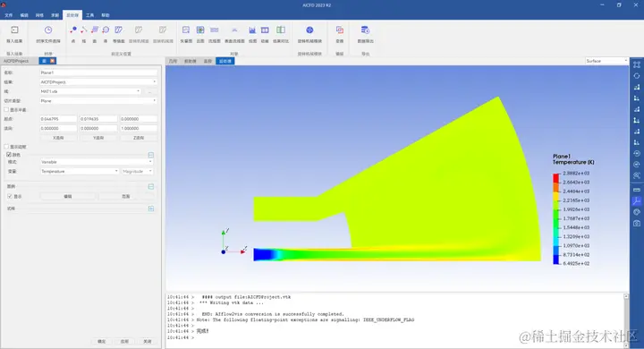Expand the Surface display mode dropdown
644x349 pixels.
click(606, 61)
